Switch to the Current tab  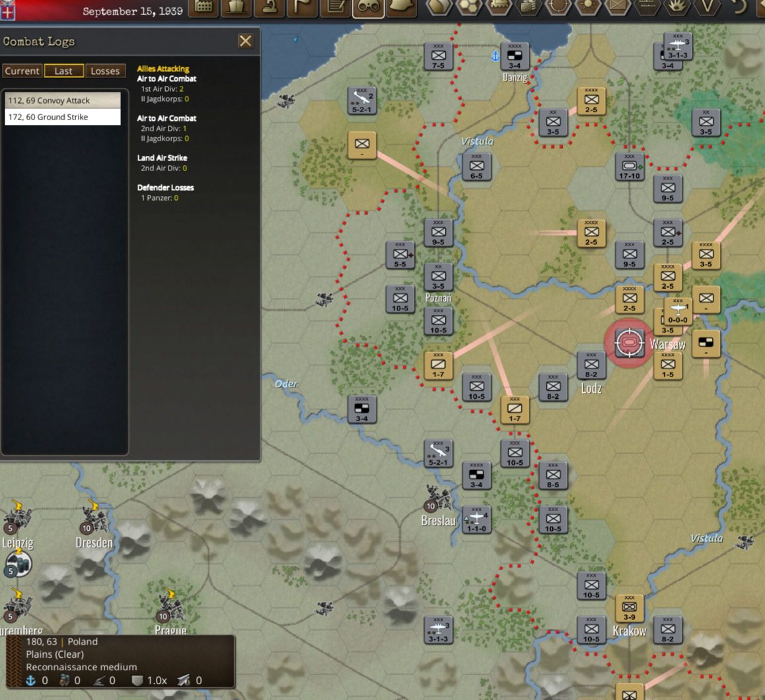pyautogui.click(x=22, y=71)
